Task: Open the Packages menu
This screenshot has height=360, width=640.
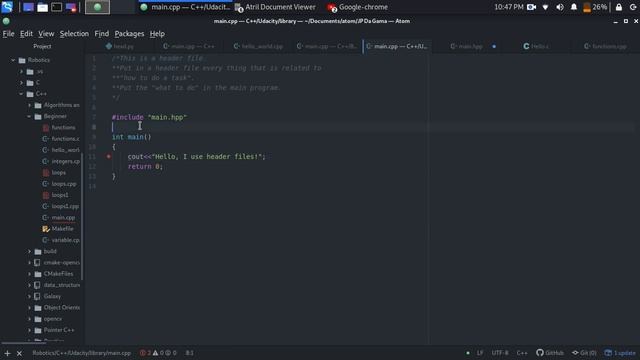Action: tap(129, 34)
